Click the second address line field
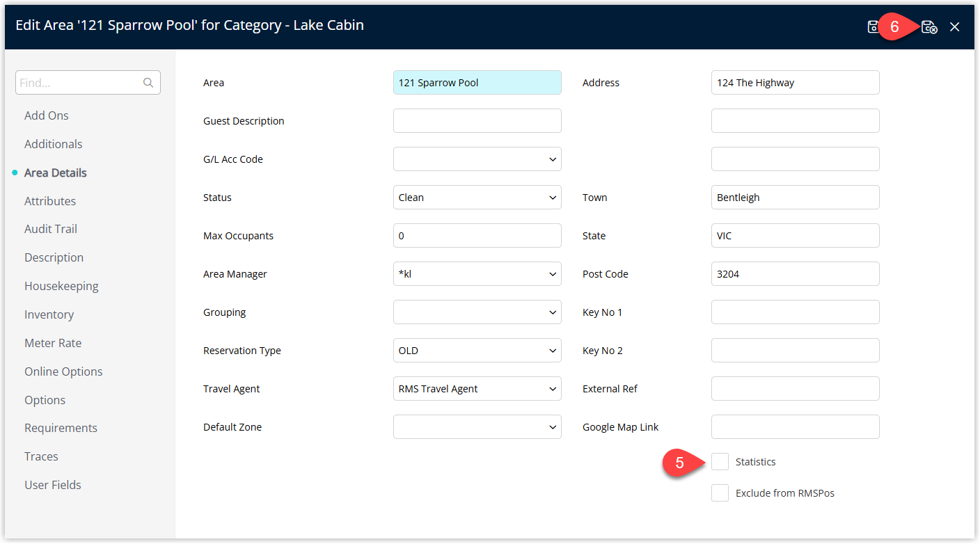Viewport: 980px width, 544px height. [796, 121]
